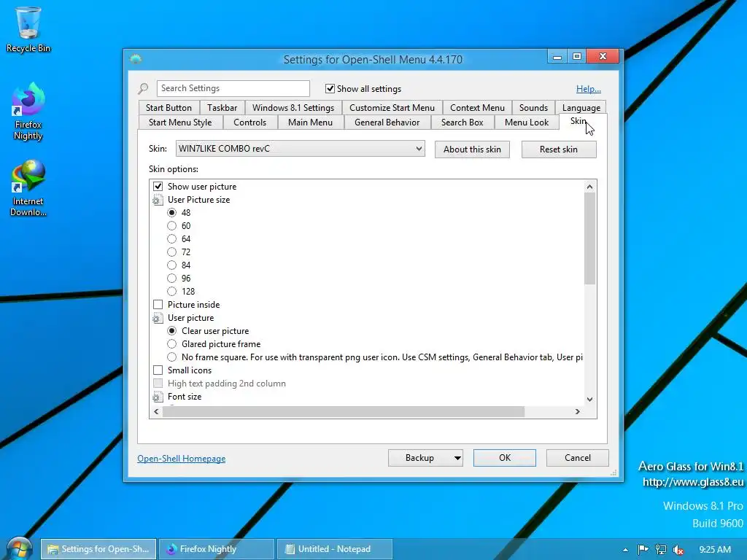747x560 pixels.
Task: Open Internet Download Manager desktop shortcut
Action: pyautogui.click(x=28, y=188)
